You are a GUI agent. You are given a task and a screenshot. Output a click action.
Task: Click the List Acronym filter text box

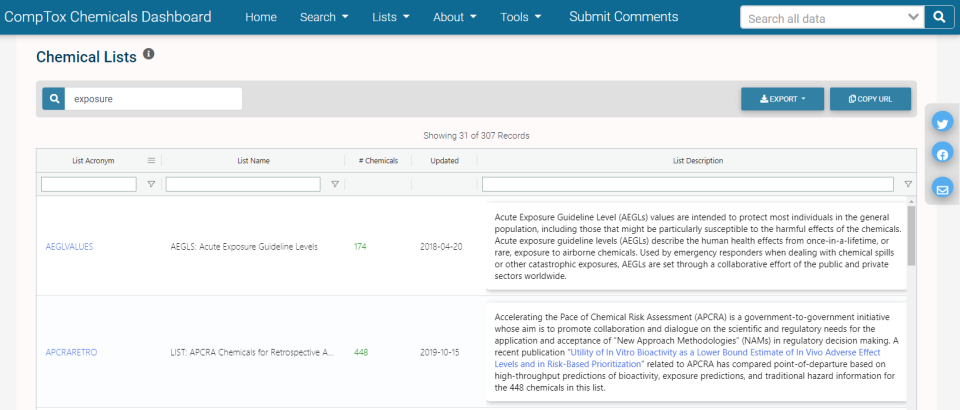89,184
